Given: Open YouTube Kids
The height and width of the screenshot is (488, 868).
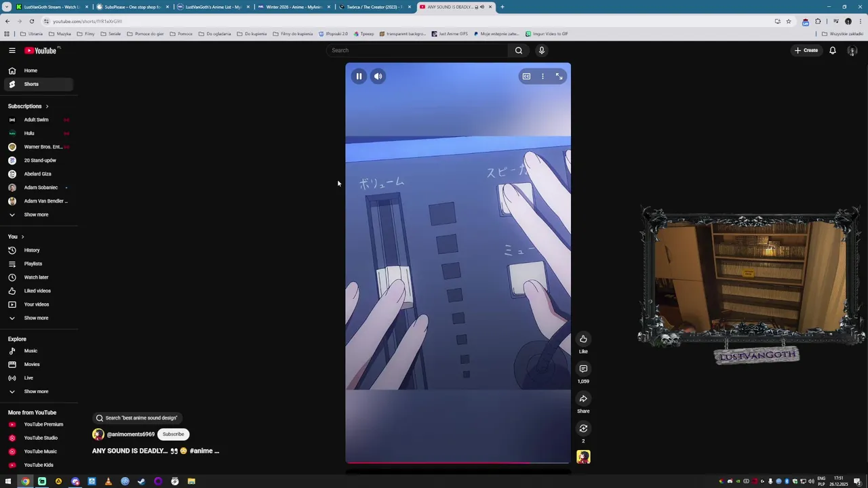Looking at the screenshot, I should click(x=38, y=465).
